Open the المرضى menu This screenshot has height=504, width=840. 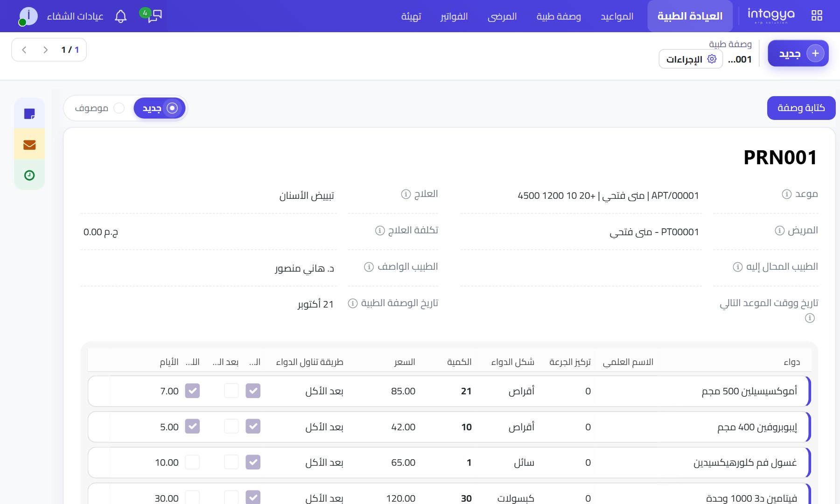click(502, 16)
